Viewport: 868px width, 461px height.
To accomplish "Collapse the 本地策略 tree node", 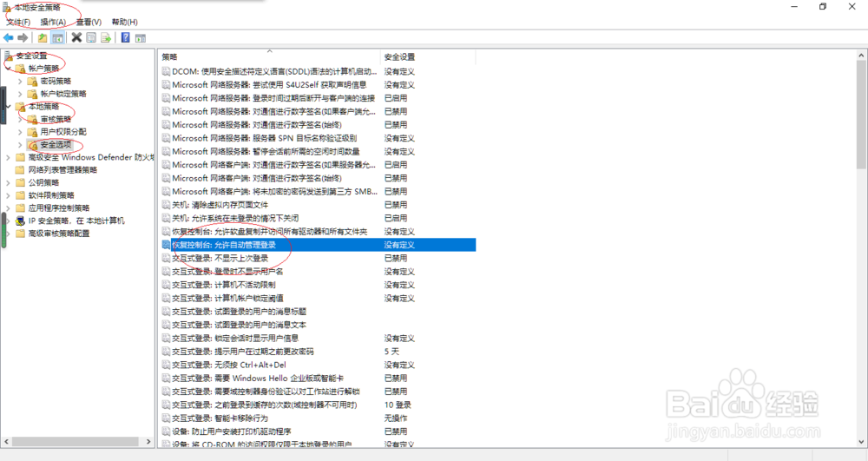I will (9, 106).
